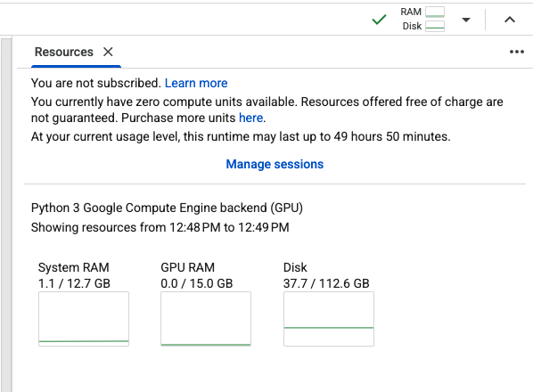The width and height of the screenshot is (533, 392).
Task: Open Manage sessions
Action: [x=275, y=165]
